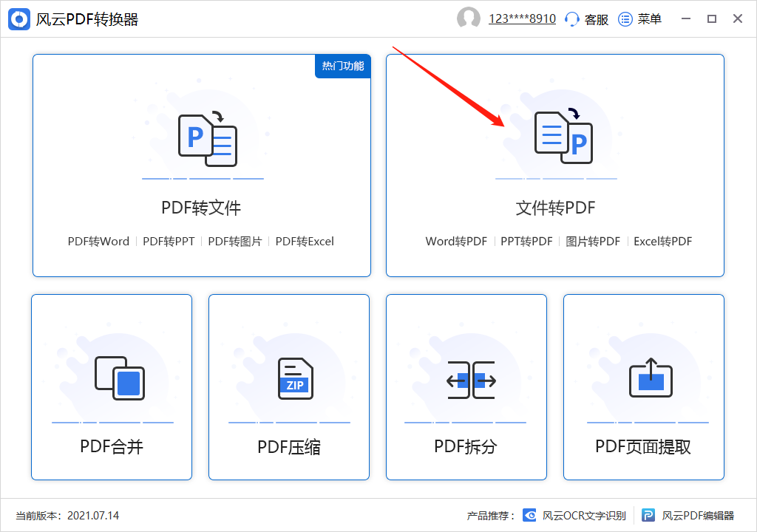Viewport: 757px width, 532px height.
Task: Click the 客服 headset icon
Action: [x=571, y=18]
